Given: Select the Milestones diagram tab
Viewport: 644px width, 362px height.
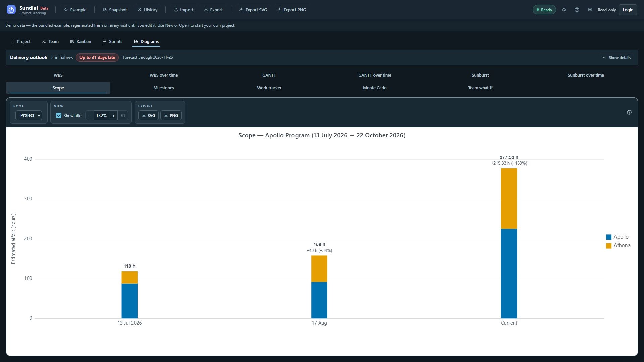Looking at the screenshot, I should [x=164, y=88].
